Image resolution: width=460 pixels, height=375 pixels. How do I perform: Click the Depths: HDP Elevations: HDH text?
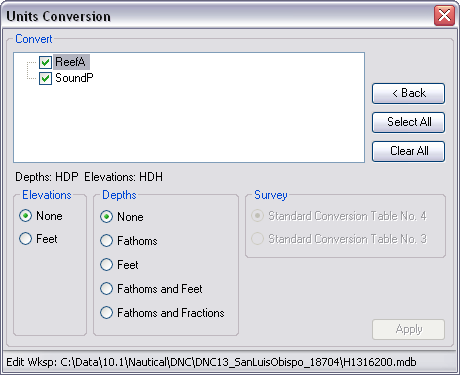(89, 177)
